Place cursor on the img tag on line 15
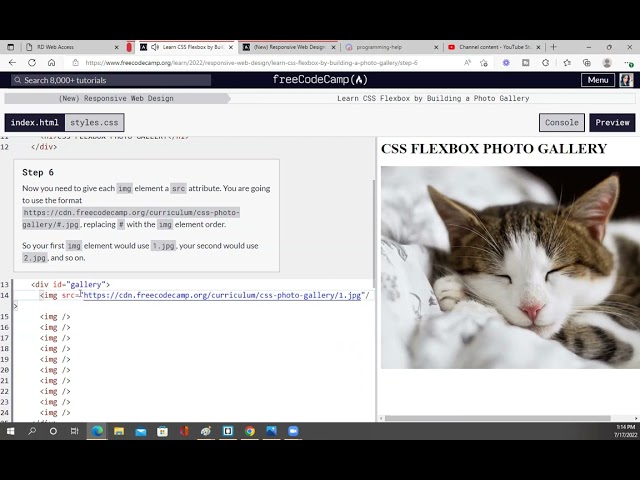Viewport: 640px width, 480px height. (x=55, y=317)
